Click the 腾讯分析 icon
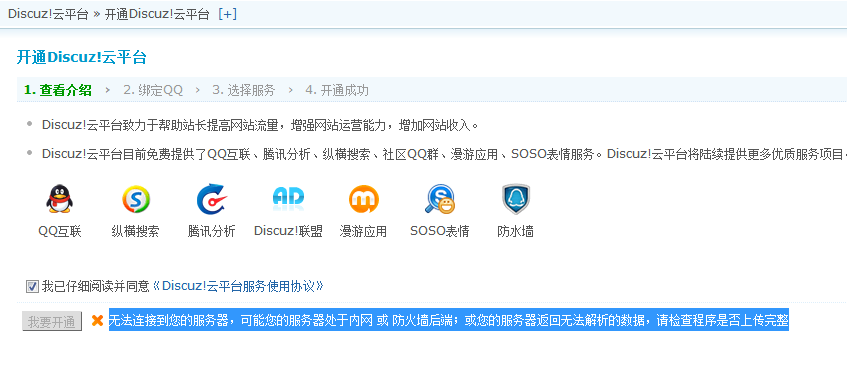This screenshot has width=847, height=386. point(212,199)
